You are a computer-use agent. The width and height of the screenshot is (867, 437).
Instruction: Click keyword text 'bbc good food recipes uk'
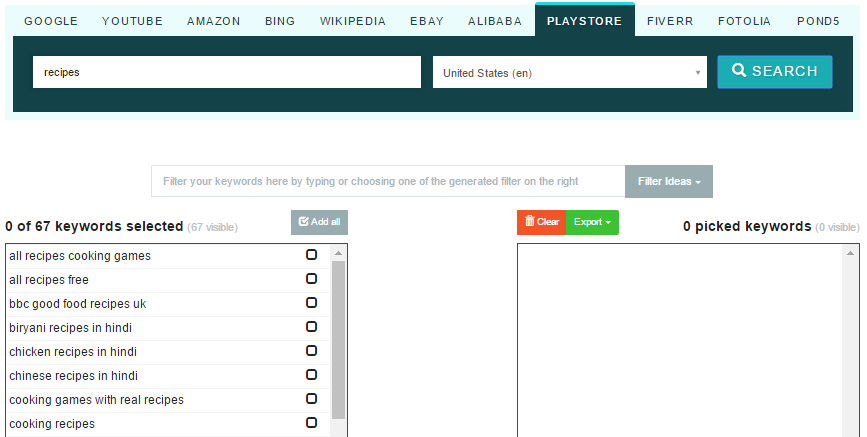coord(77,304)
